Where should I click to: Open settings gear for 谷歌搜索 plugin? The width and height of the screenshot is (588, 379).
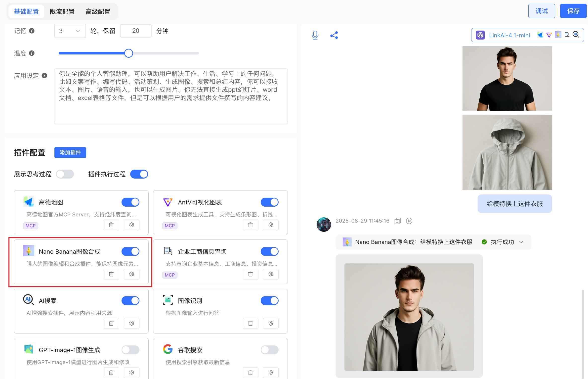coord(271,373)
